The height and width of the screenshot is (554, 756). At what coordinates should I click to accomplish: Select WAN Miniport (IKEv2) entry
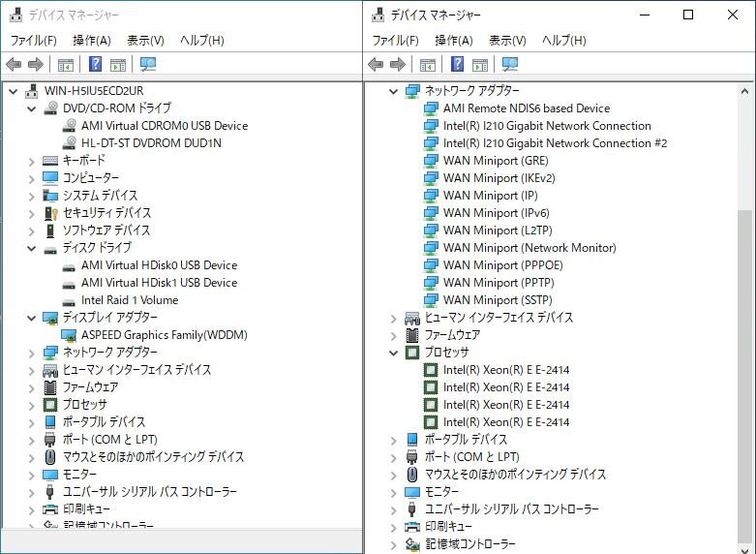(x=499, y=178)
